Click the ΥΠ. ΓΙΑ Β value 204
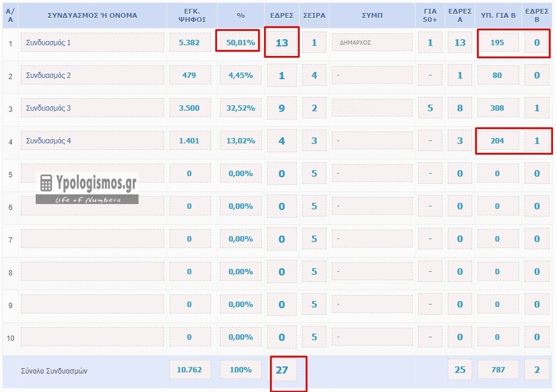Viewport: 556px width, 392px height. click(x=498, y=141)
